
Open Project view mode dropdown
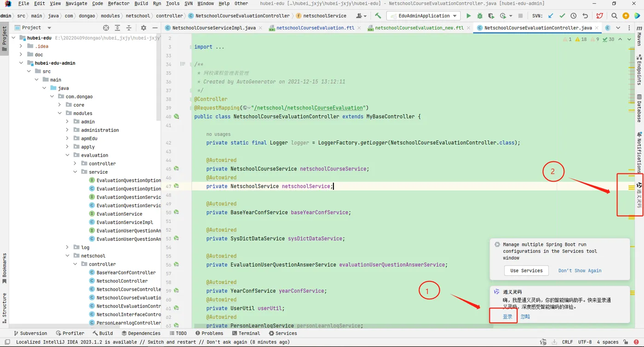(50, 28)
